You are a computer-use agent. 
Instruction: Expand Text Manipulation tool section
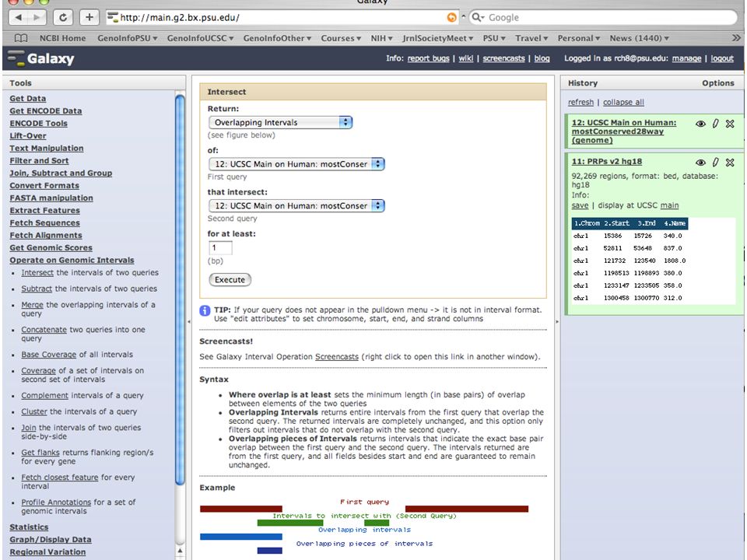click(x=46, y=148)
